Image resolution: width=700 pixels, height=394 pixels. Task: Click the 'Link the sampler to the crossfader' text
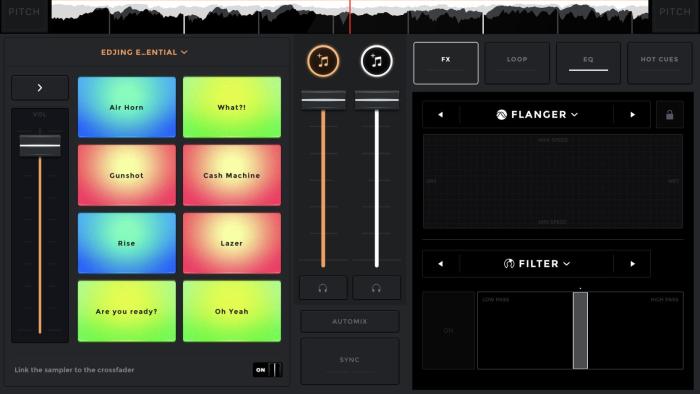pos(74,369)
